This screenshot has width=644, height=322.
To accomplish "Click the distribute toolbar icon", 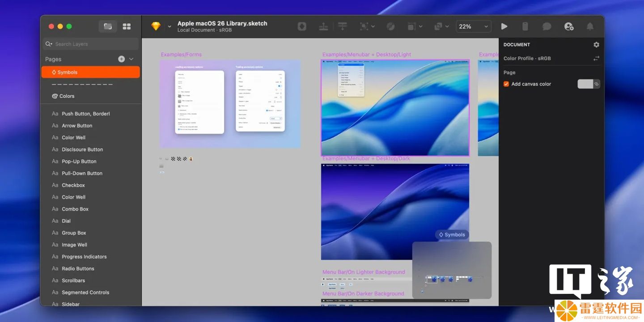I will pyautogui.click(x=343, y=26).
